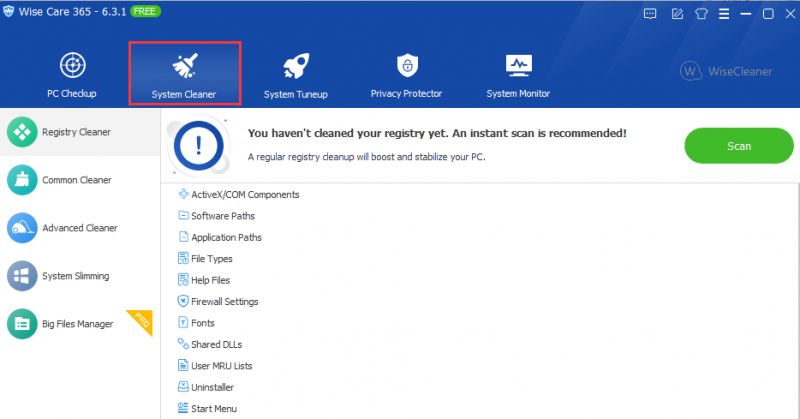Select the Fonts entry text
This screenshot has height=419, width=800.
pos(203,324)
